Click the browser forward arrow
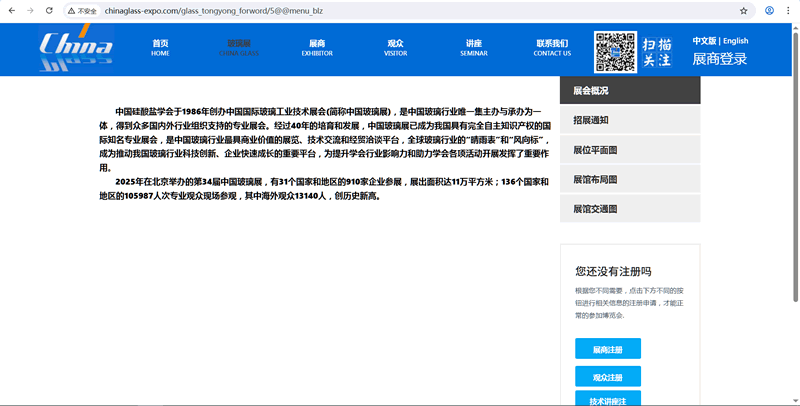 tap(30, 10)
